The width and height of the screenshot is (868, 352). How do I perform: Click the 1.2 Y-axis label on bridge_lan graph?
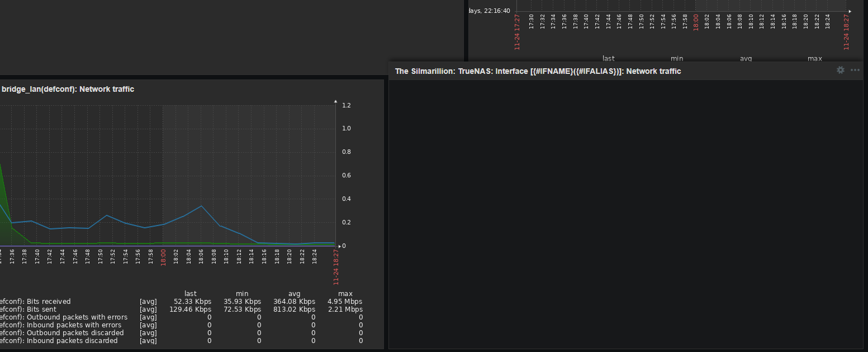click(347, 105)
